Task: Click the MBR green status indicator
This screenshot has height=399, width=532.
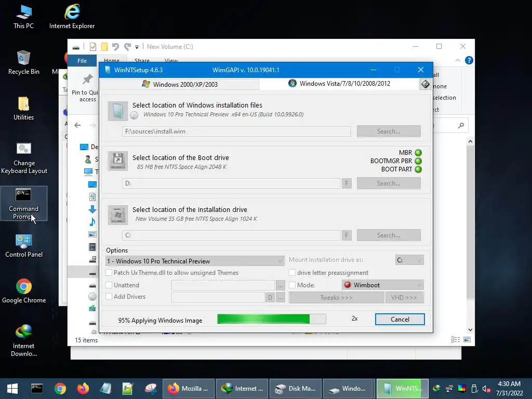Action: click(418, 153)
